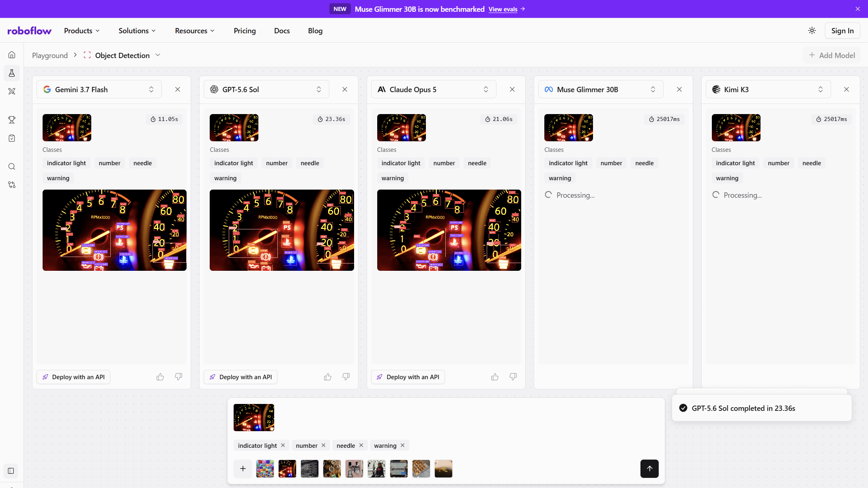Click the Sign In button
This screenshot has width=868, height=488.
(x=842, y=30)
